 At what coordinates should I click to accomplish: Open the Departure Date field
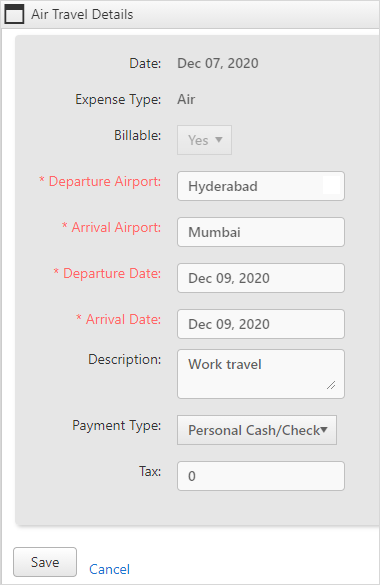[x=261, y=278]
